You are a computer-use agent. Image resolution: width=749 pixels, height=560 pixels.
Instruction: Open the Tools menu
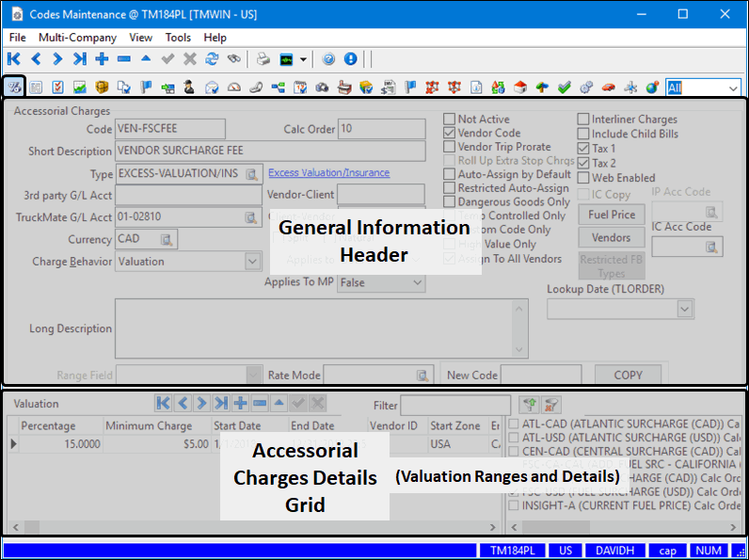178,38
